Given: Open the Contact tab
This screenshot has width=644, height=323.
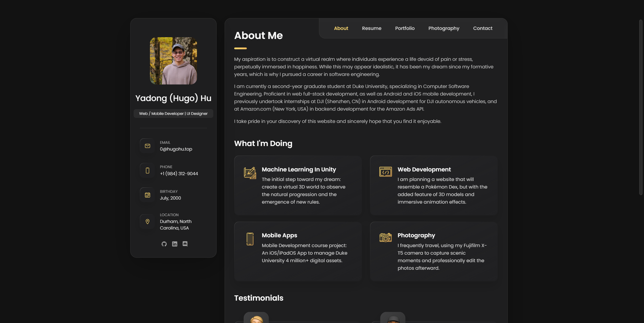Looking at the screenshot, I should (482, 28).
